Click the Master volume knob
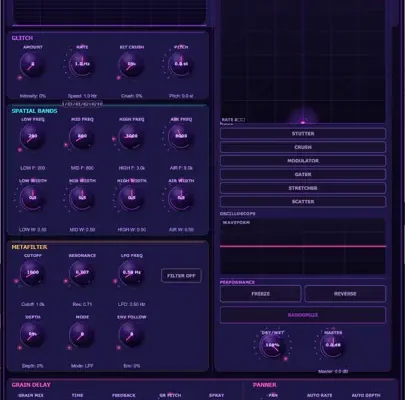Image resolution: width=405 pixels, height=400 pixels. [x=333, y=346]
